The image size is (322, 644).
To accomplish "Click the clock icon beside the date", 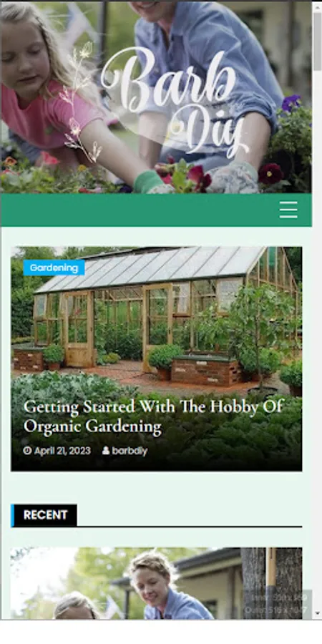I will tap(27, 451).
